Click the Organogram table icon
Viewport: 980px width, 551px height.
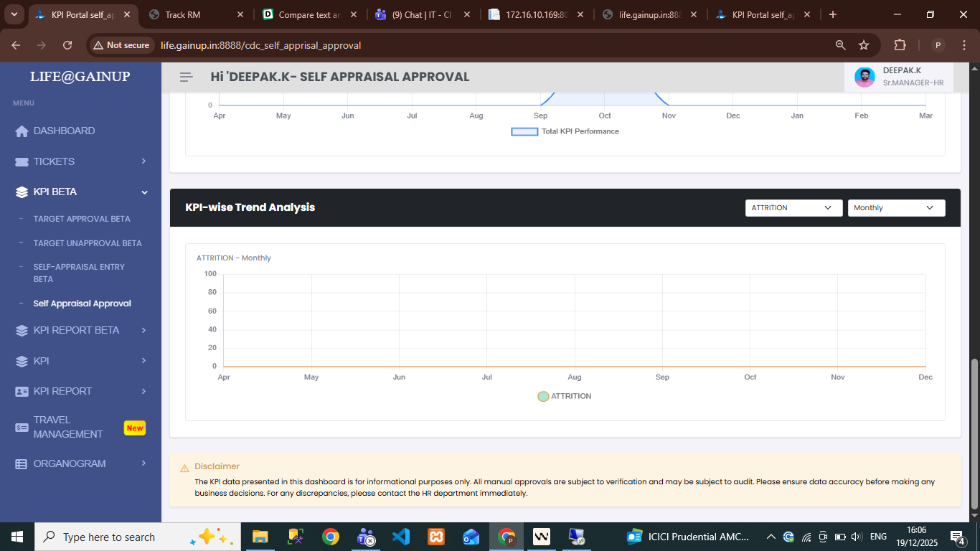22,464
